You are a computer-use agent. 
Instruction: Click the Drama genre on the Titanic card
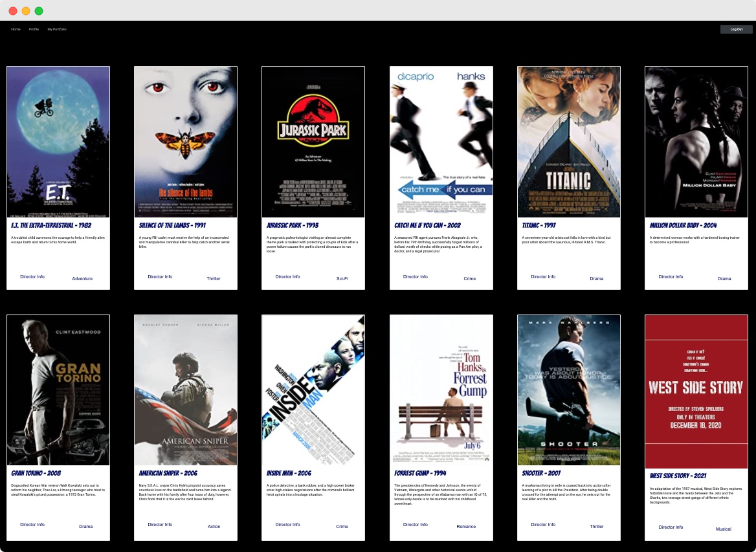point(596,279)
